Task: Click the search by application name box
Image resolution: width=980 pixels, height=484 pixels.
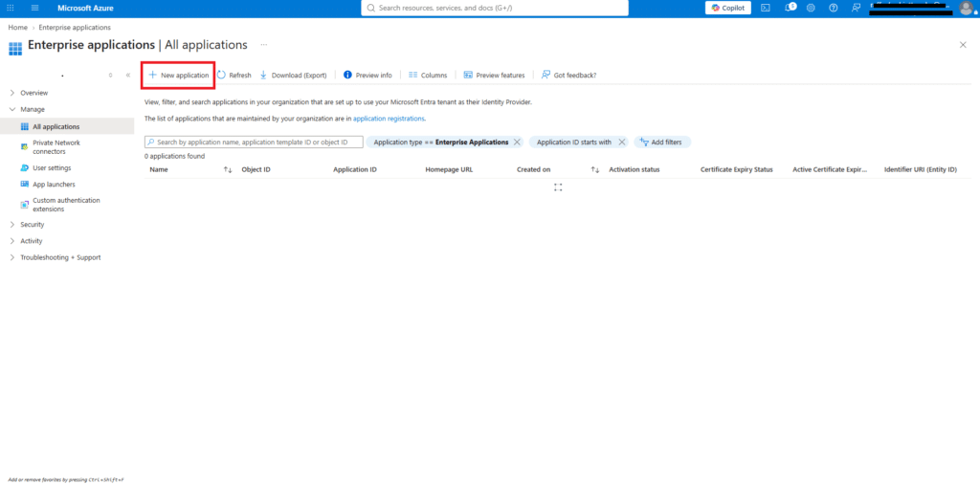Action: [x=254, y=143]
